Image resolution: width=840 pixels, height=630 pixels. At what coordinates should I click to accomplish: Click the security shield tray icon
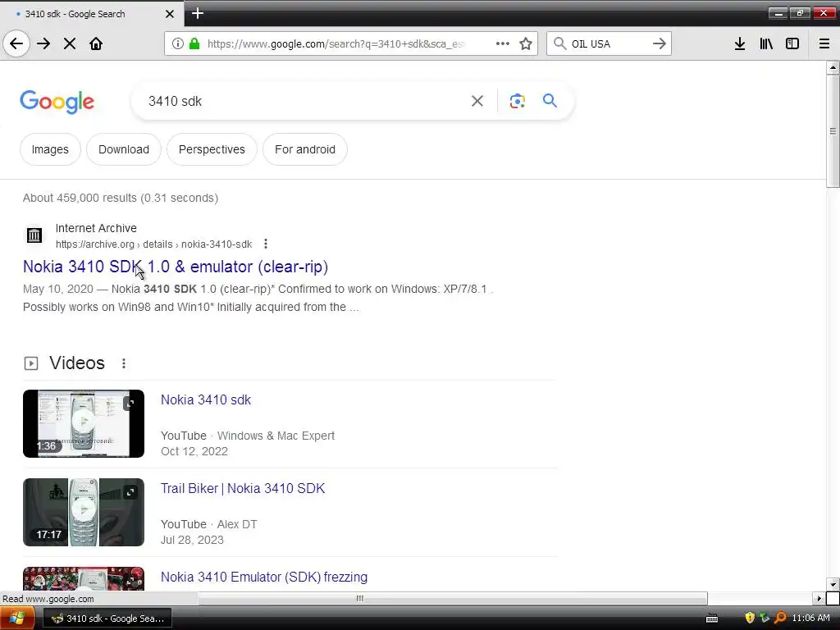click(x=750, y=618)
